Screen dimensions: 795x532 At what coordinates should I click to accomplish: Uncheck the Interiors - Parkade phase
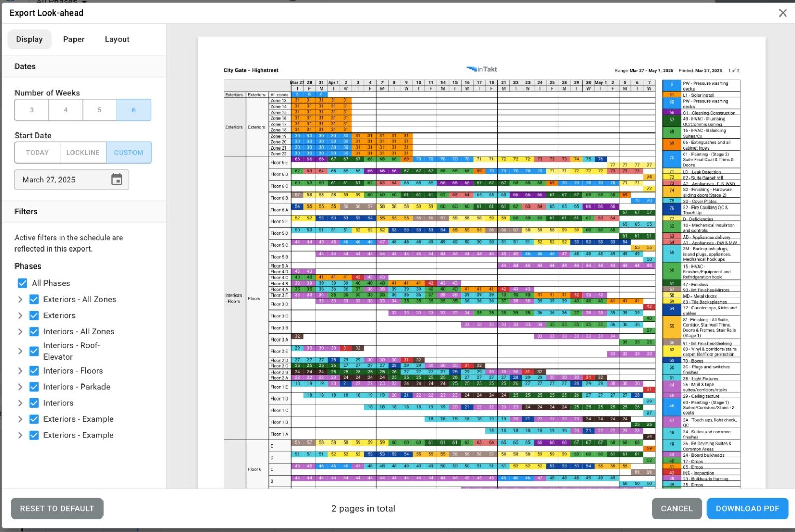pos(34,387)
